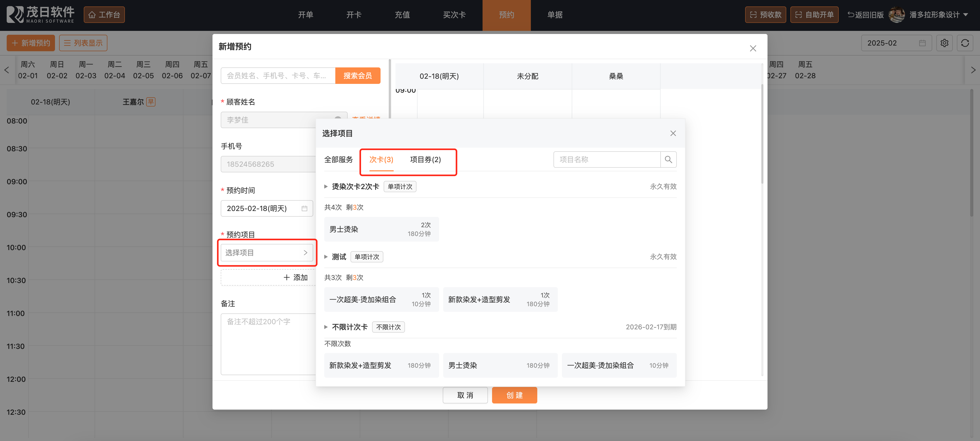The width and height of the screenshot is (980, 441).
Task: Close the 选择项目 dialog
Action: point(673,133)
